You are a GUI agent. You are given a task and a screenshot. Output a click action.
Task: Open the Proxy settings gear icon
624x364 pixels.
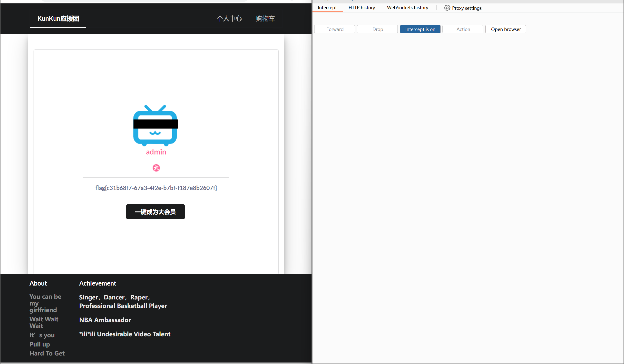(x=447, y=8)
